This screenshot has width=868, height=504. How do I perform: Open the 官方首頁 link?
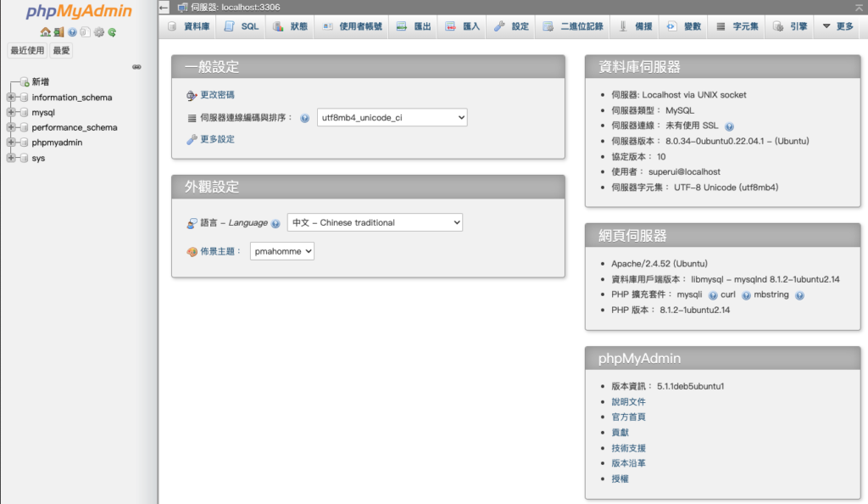point(628,417)
